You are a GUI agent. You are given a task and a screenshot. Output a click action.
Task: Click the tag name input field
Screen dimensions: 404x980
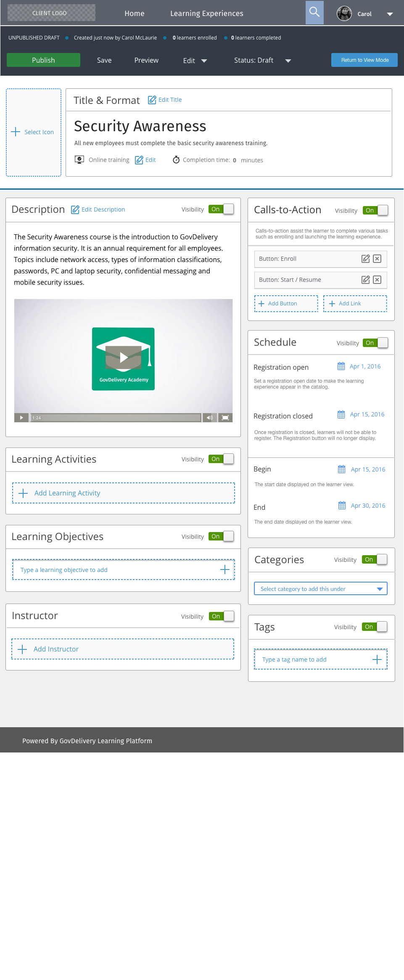click(321, 659)
